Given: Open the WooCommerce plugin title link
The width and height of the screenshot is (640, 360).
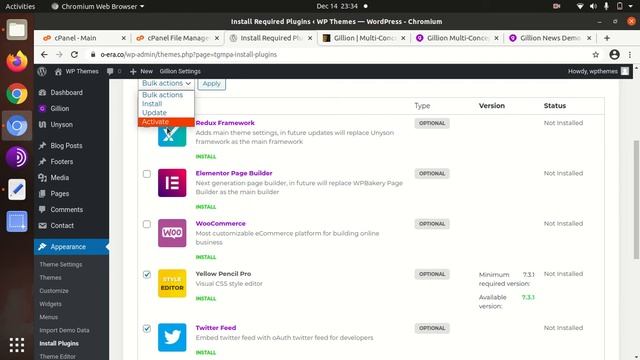Looking at the screenshot, I should click(220, 224).
